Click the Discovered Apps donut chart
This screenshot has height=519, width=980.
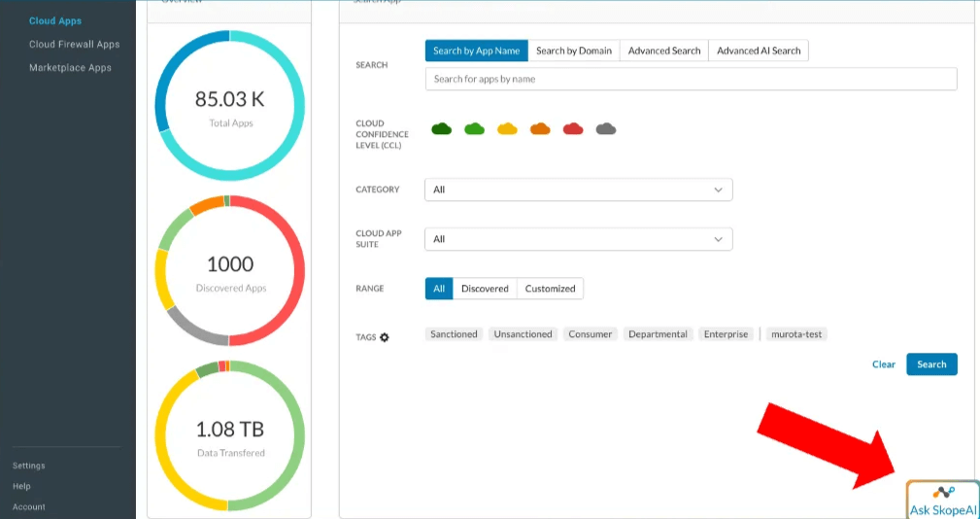pyautogui.click(x=230, y=270)
